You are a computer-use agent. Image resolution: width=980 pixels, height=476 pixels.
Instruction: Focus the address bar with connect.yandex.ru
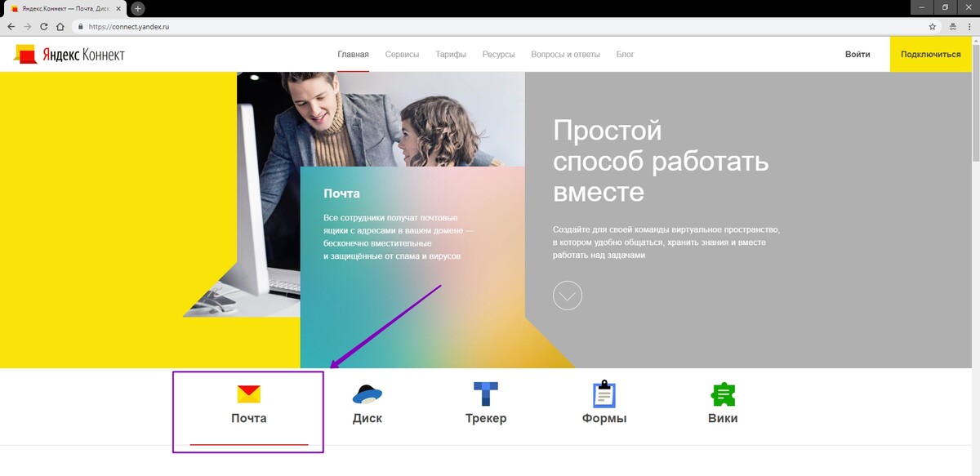pos(498,26)
